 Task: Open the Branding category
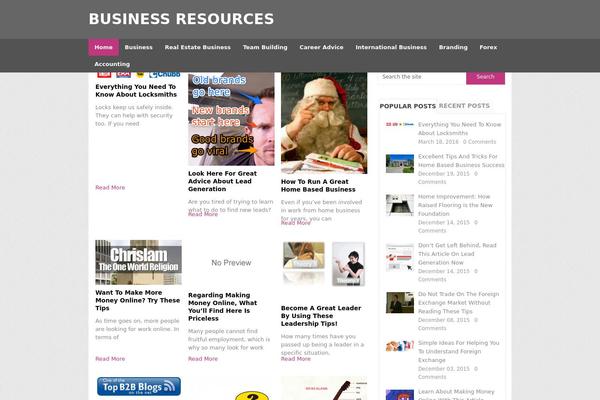tap(453, 47)
